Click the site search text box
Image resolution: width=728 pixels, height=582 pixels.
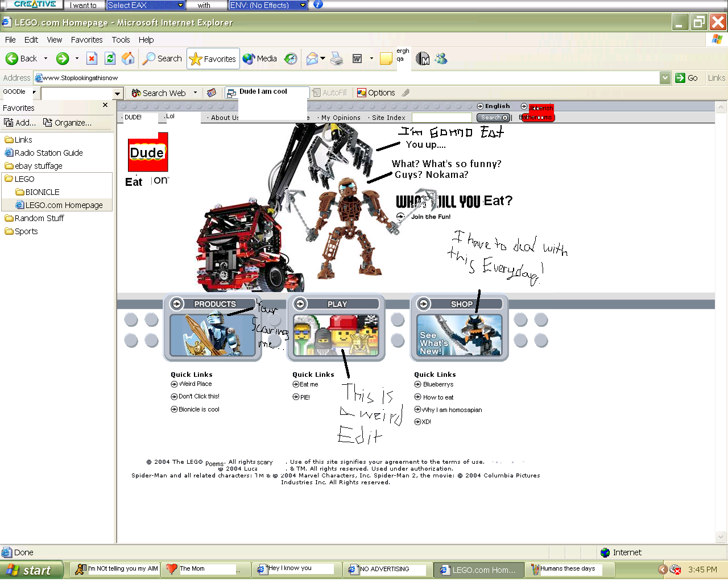pyautogui.click(x=441, y=118)
